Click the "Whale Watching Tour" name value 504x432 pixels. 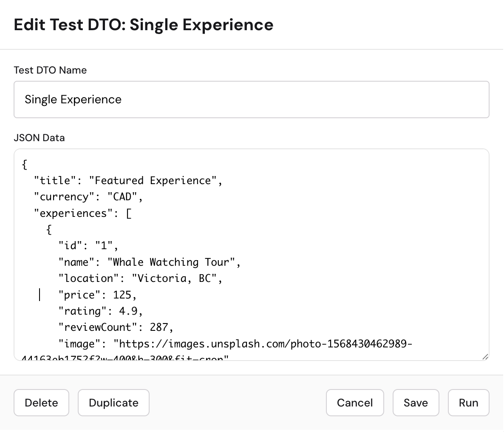click(174, 262)
